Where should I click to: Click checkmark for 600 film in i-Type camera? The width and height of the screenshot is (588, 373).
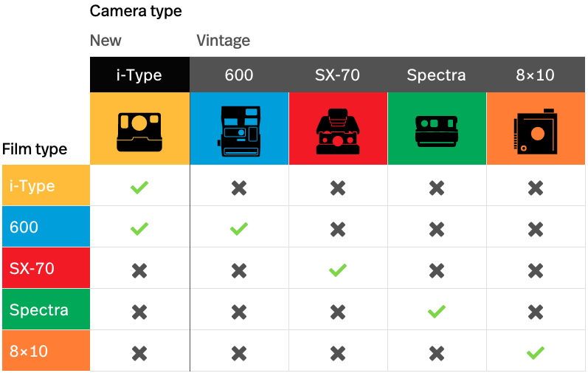click(x=139, y=228)
